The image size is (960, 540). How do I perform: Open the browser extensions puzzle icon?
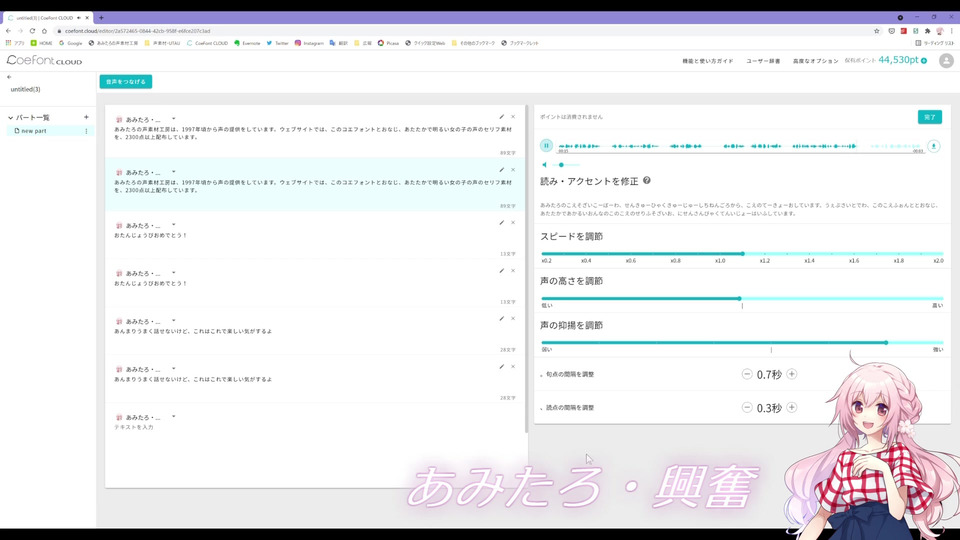(x=927, y=31)
